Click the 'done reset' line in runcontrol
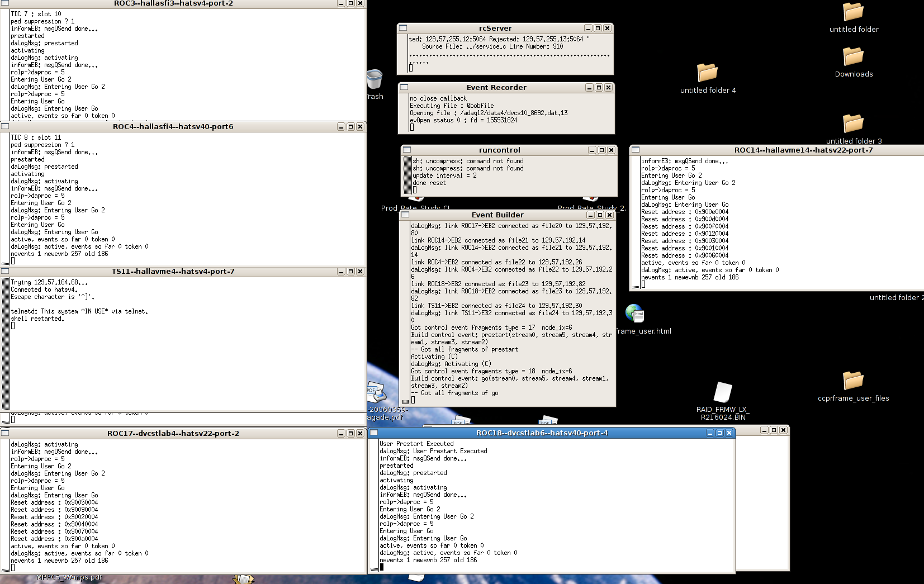Viewport: 924px width, 584px height. [x=429, y=183]
